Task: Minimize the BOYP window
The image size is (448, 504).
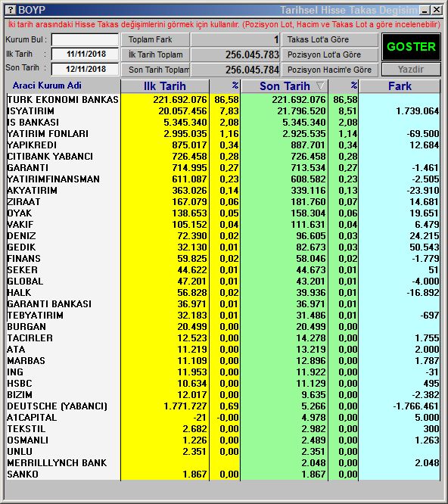Action: [425, 11]
